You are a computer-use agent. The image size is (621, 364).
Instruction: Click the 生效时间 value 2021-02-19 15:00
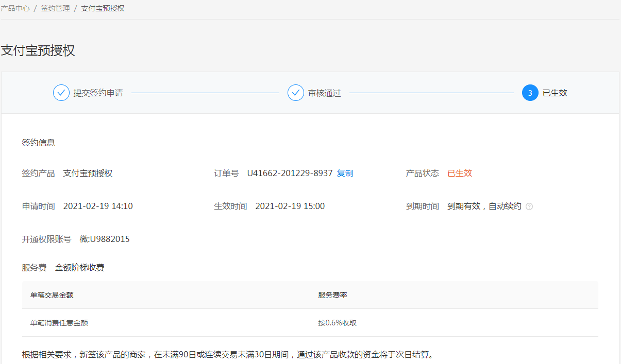[x=290, y=206]
